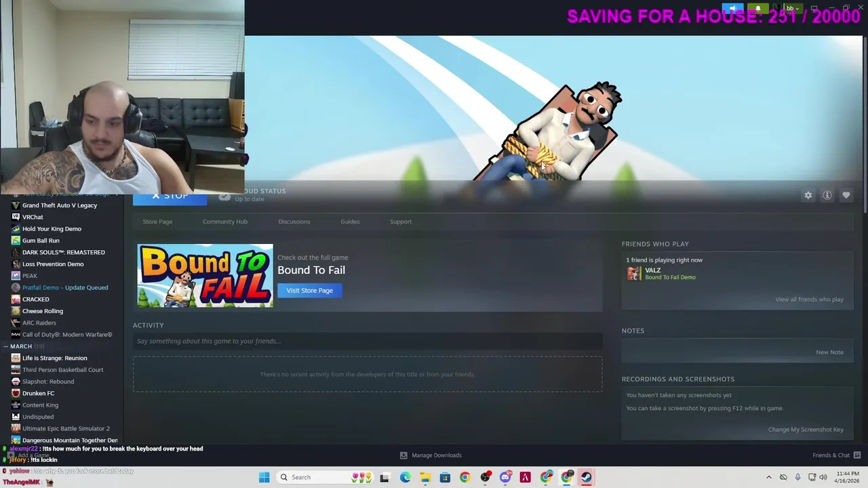Open game info icon
The width and height of the screenshot is (868, 488).
(x=827, y=195)
